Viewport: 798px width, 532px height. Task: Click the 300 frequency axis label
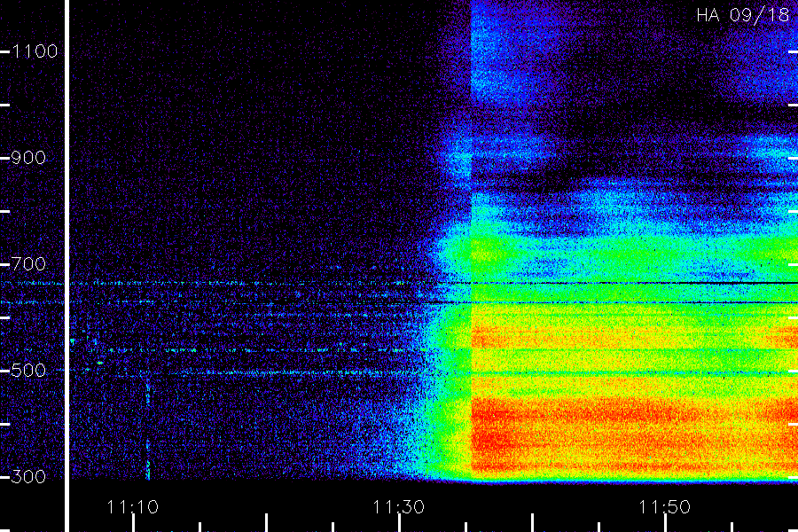pos(28,477)
